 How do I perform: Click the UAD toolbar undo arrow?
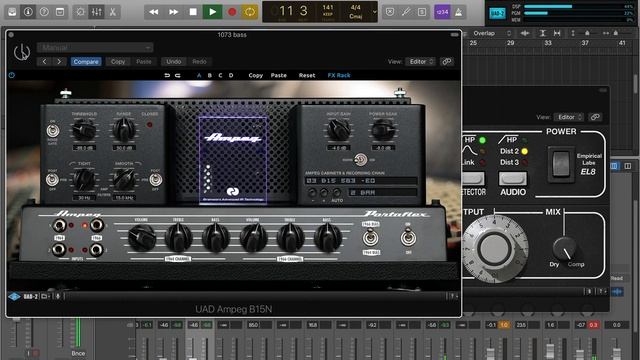pos(167,75)
